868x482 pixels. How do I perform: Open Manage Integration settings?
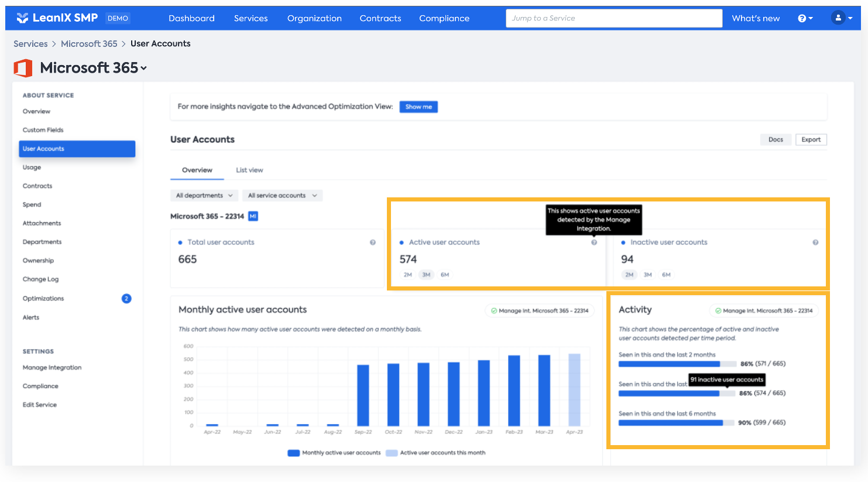click(52, 368)
